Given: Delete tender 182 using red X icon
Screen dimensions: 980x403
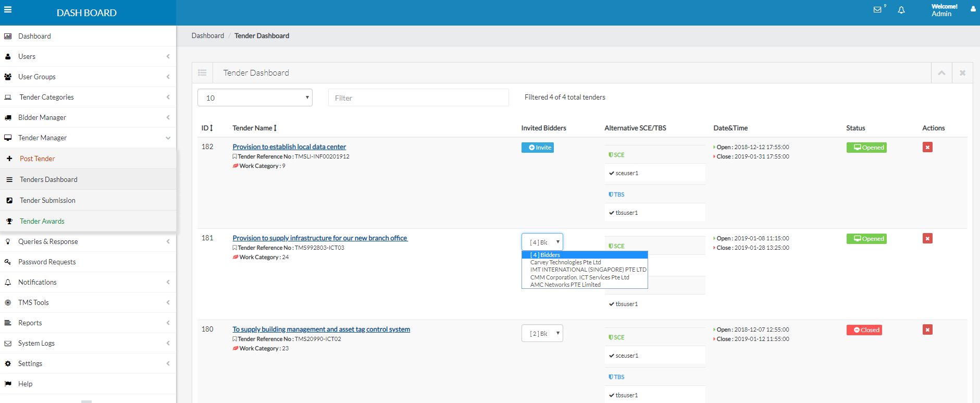Looking at the screenshot, I should coord(927,148).
